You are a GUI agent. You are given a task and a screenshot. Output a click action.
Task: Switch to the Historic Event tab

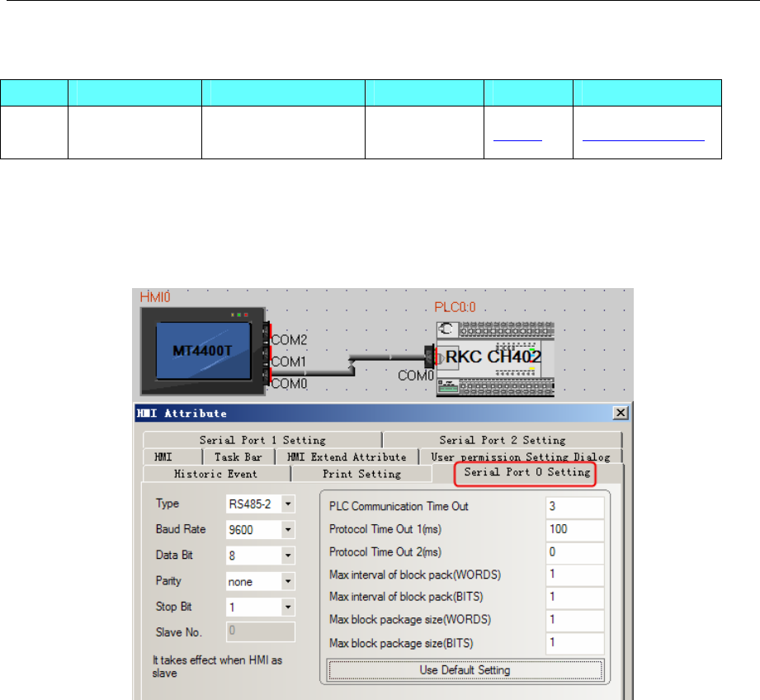[x=215, y=474]
